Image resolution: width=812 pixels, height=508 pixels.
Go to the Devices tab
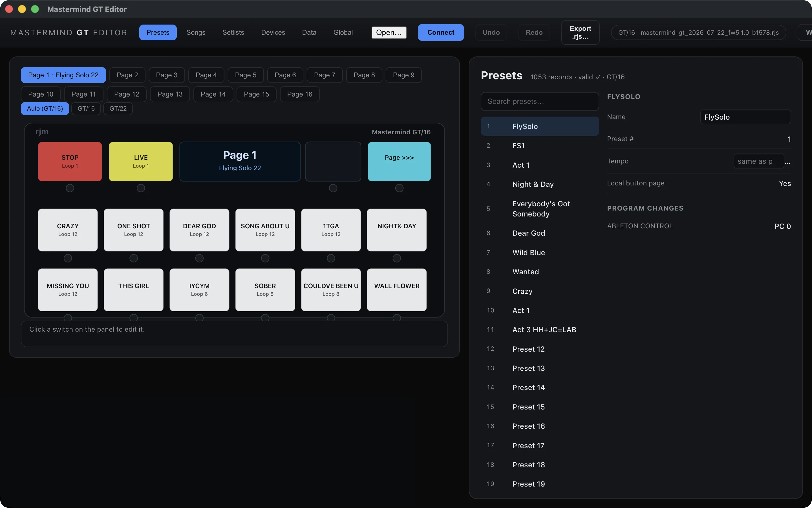point(273,32)
